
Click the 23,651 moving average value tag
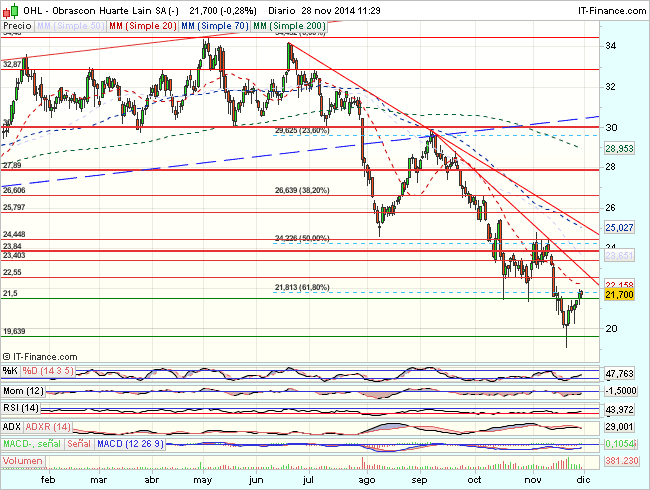619,256
